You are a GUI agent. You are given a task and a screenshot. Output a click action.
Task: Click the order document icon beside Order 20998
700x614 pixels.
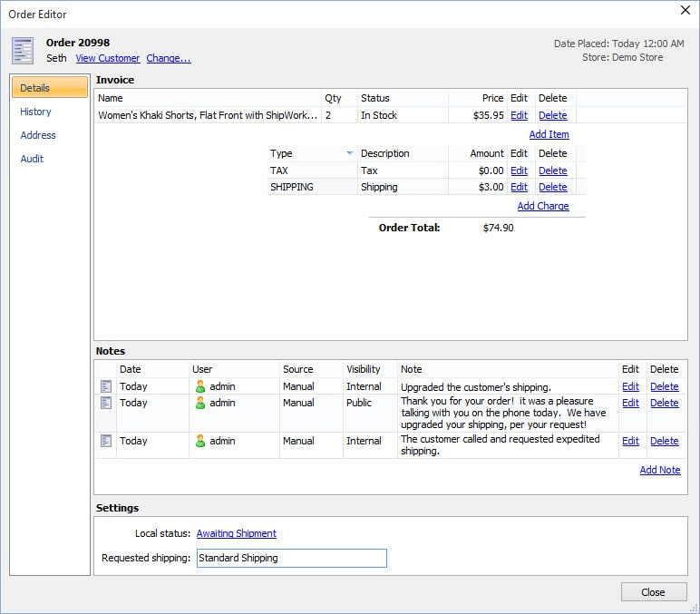click(23, 50)
